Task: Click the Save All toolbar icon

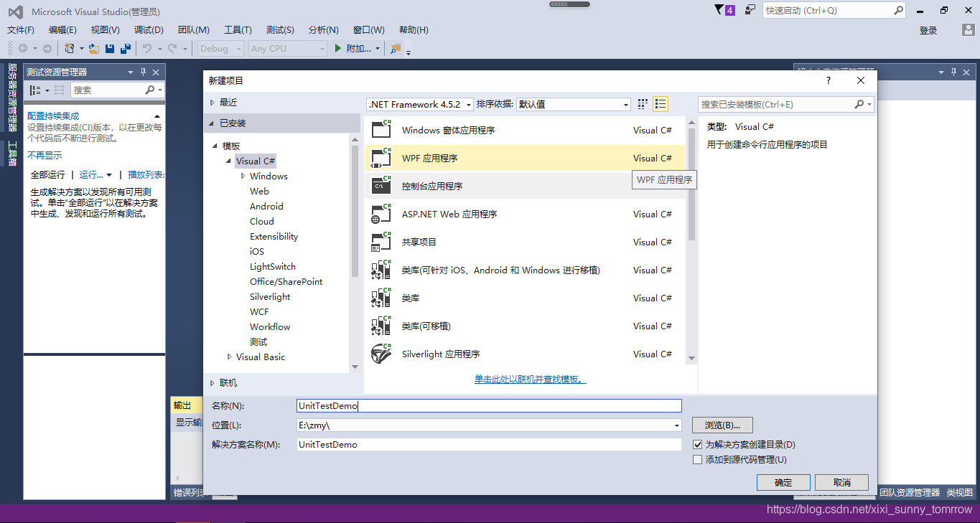Action: [x=126, y=48]
